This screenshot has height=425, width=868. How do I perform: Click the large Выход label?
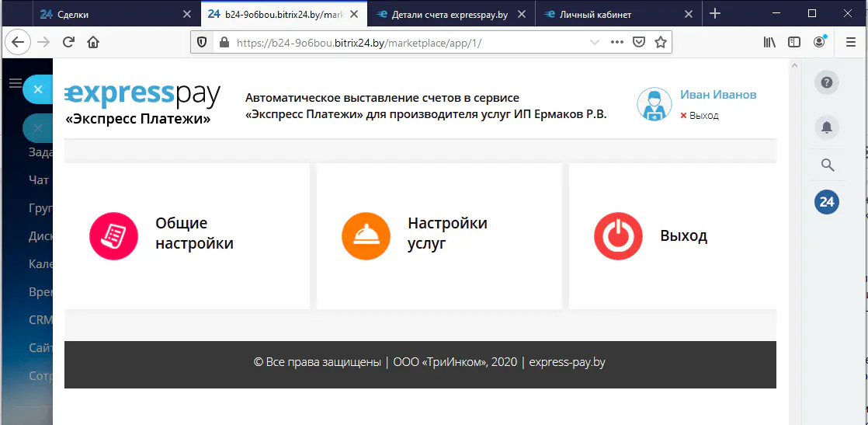tap(684, 236)
